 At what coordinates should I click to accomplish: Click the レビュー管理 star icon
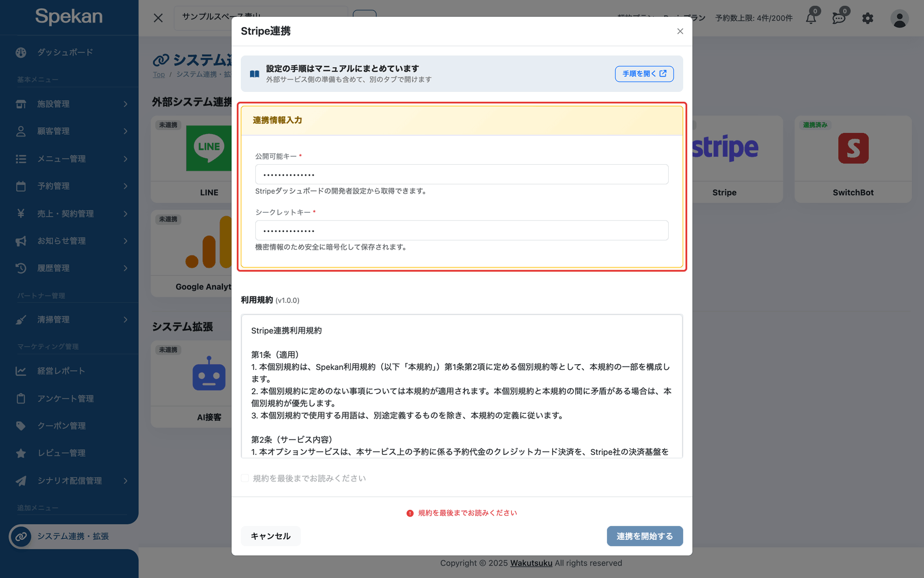(x=21, y=453)
